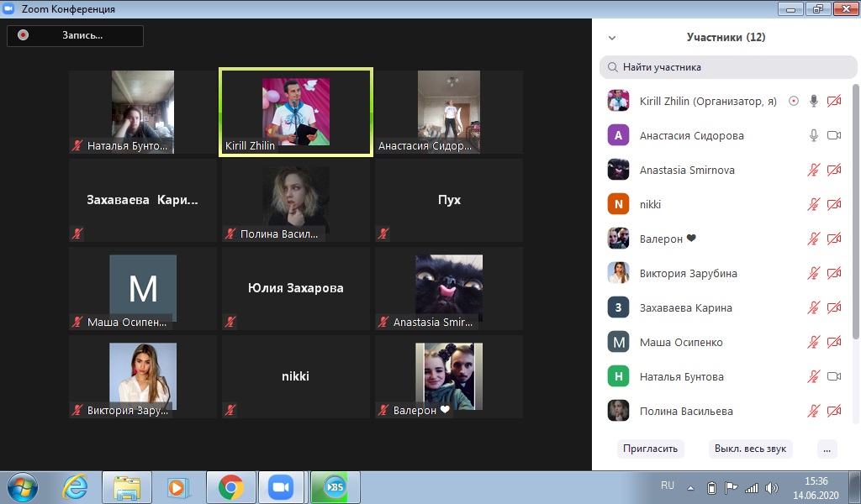
Task: Open Google Chrome from the taskbar
Action: click(x=230, y=486)
